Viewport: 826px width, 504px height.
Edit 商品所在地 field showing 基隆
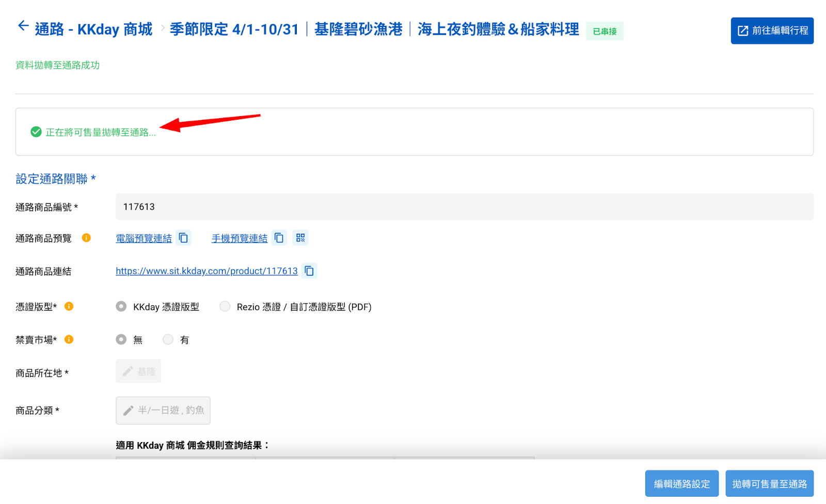pyautogui.click(x=138, y=371)
